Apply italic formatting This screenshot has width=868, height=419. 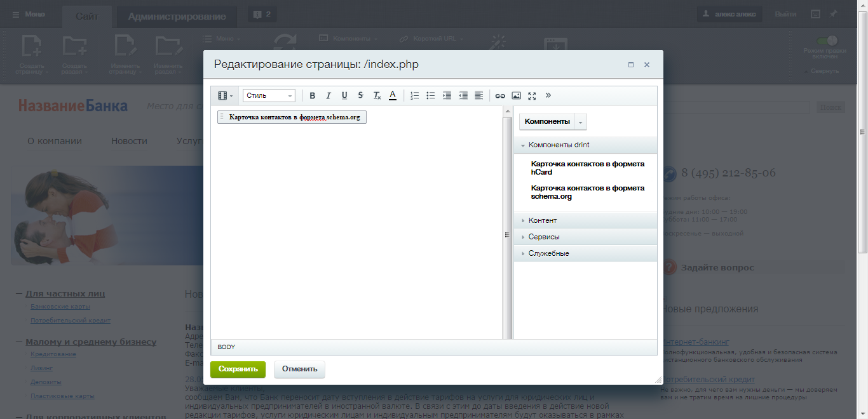(329, 96)
